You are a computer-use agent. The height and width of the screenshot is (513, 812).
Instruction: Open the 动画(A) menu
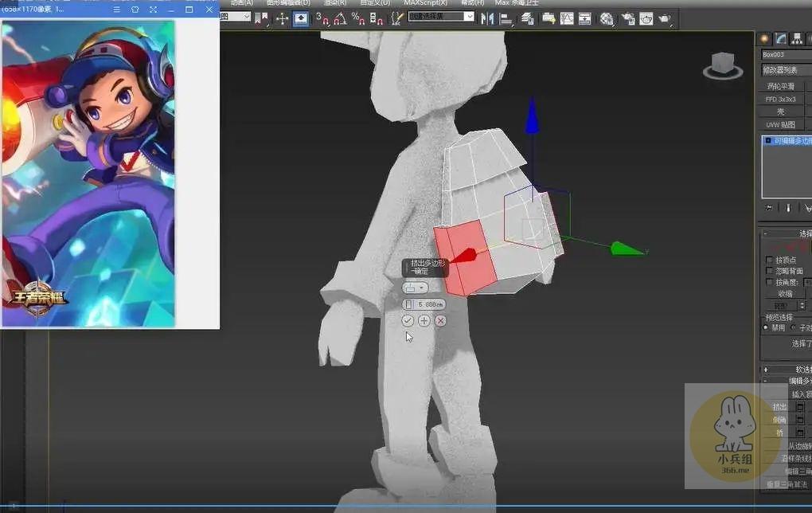241,2
